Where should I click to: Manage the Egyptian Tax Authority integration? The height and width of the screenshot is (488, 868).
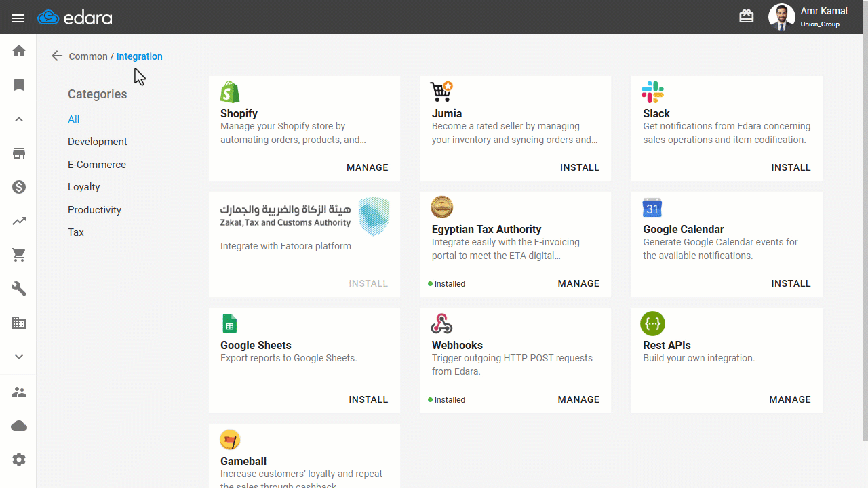click(578, 283)
